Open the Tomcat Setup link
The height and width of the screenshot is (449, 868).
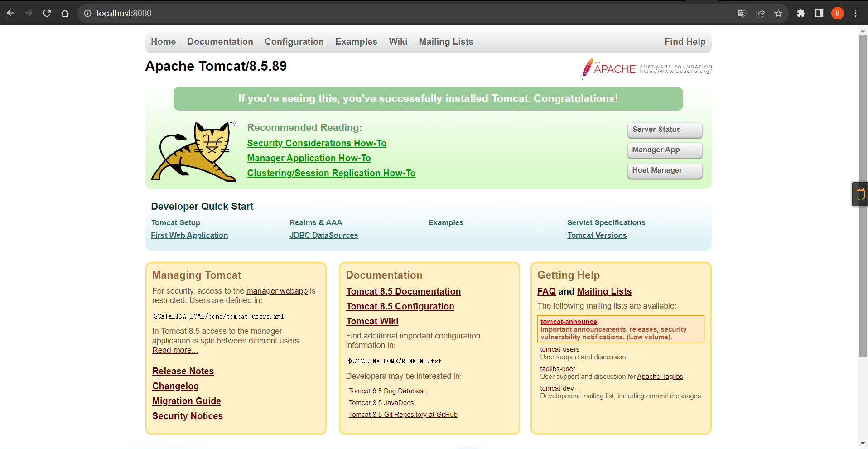[x=175, y=222]
